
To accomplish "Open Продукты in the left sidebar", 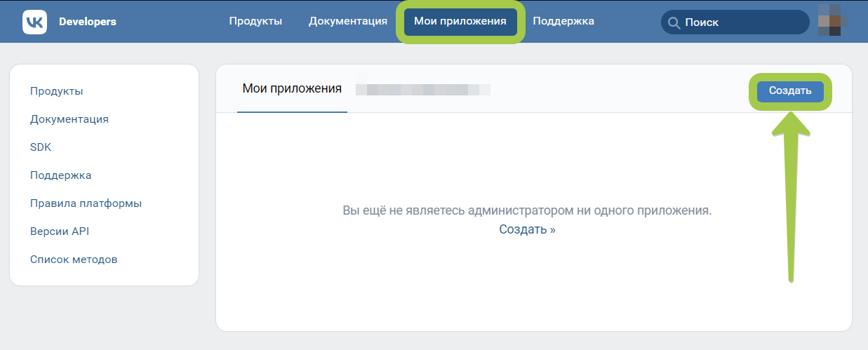I will [x=57, y=91].
